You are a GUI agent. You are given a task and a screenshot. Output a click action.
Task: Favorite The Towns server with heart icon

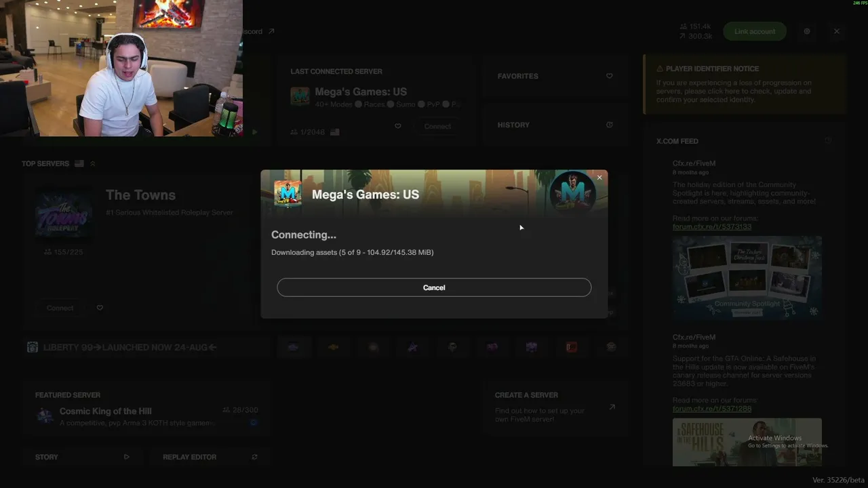pyautogui.click(x=100, y=308)
